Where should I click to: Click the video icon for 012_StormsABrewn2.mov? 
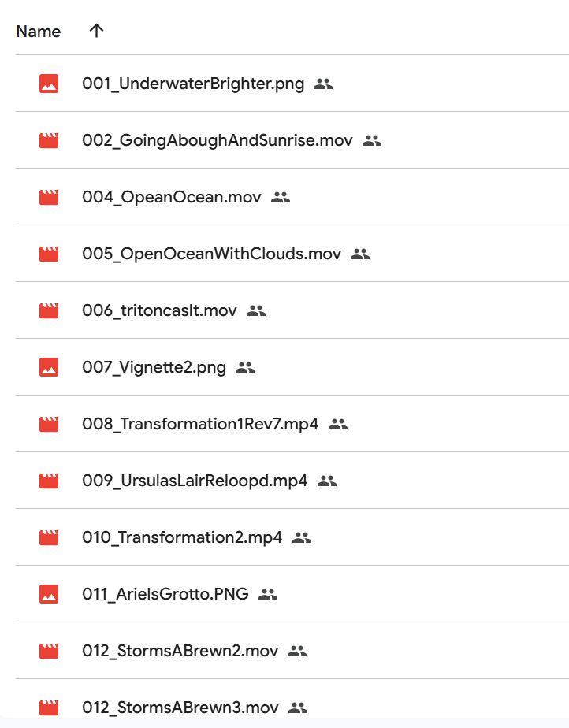point(49,651)
